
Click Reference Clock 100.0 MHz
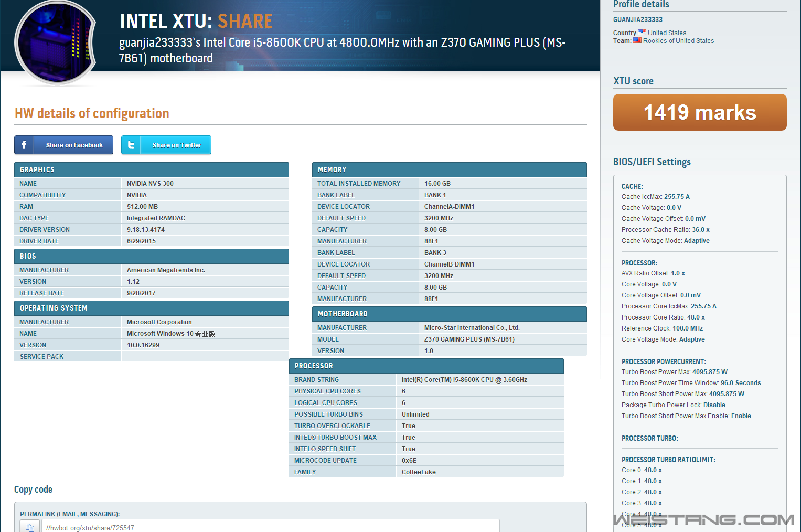click(x=662, y=328)
